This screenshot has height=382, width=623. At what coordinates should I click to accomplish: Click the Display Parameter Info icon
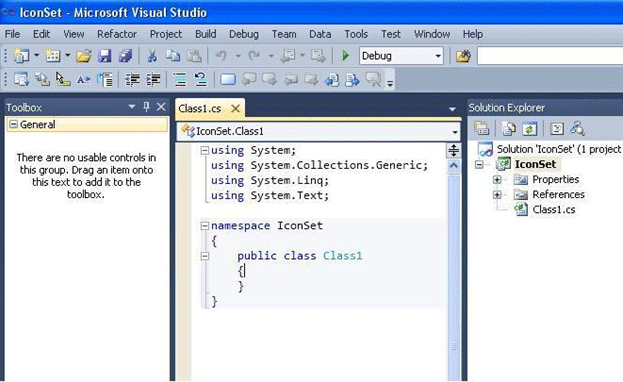[x=42, y=80]
